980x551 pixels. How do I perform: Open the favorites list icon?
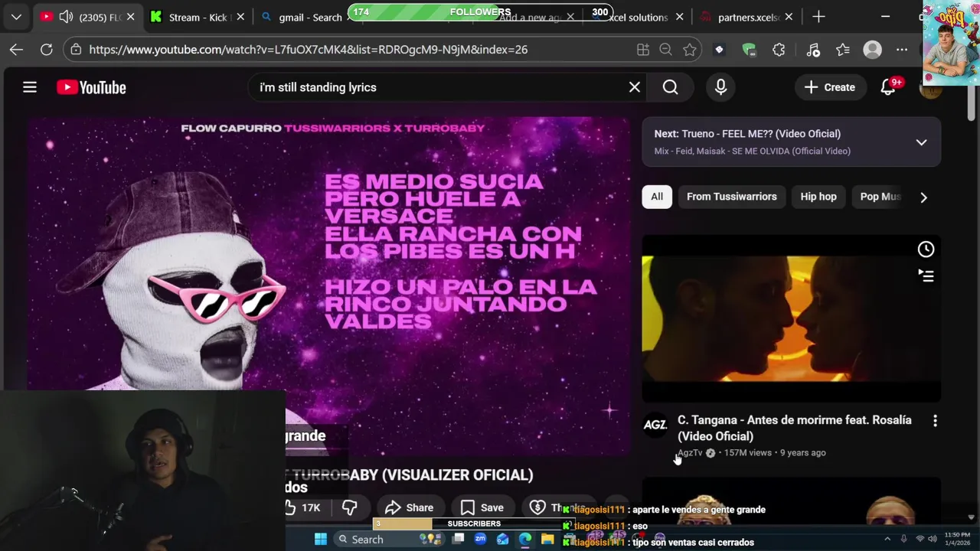[843, 50]
